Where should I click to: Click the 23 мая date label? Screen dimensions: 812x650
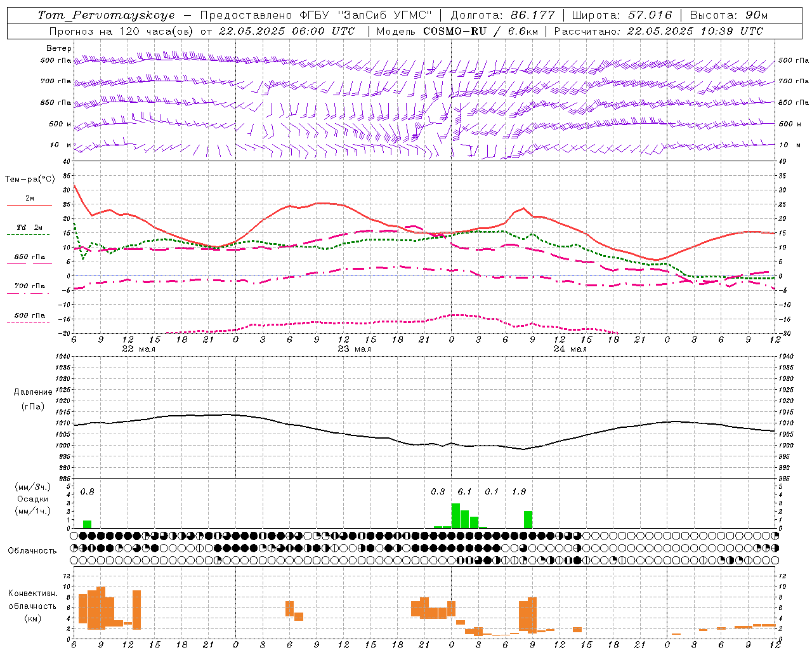pos(354,349)
